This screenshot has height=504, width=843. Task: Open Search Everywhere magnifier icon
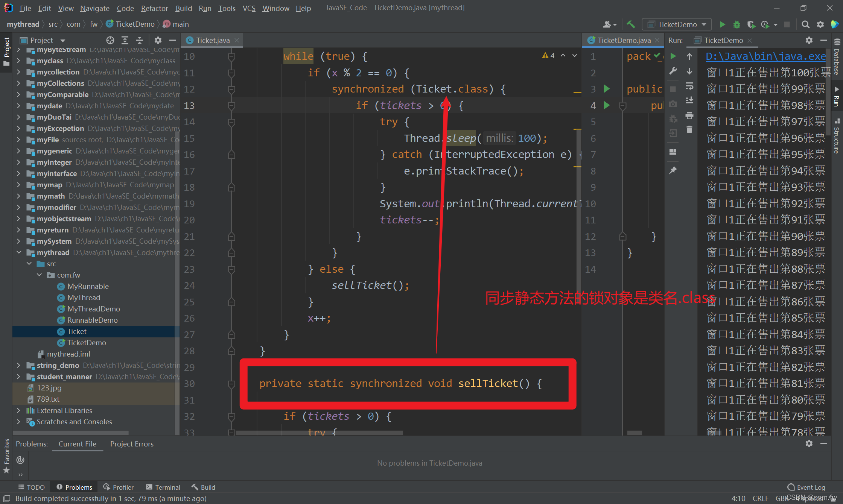click(805, 24)
